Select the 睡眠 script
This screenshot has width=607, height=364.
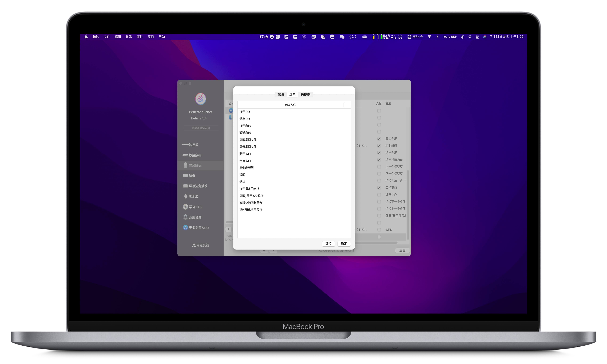pyautogui.click(x=294, y=175)
